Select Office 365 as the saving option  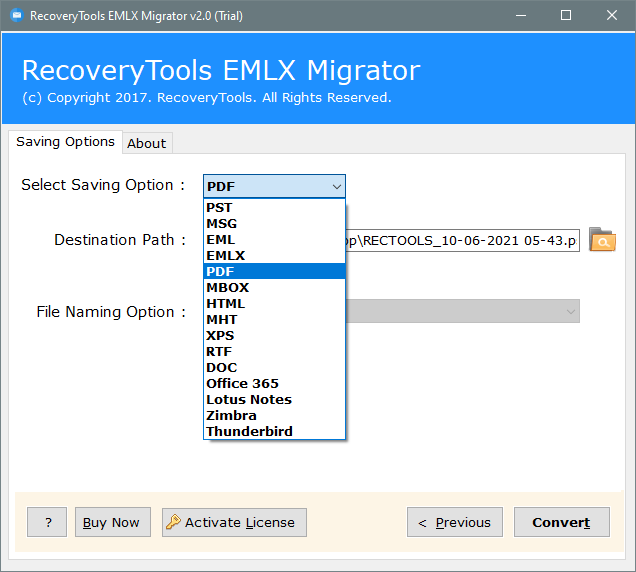click(x=274, y=383)
